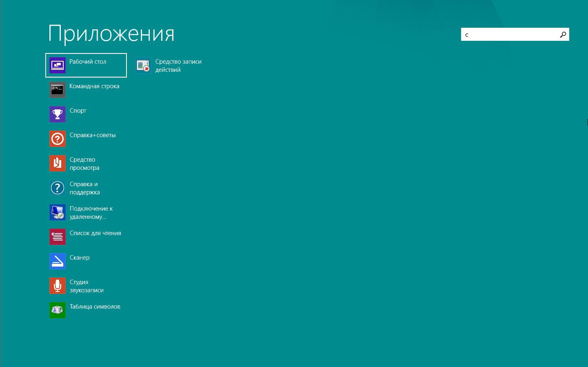The image size is (588, 367).
Task: Open the Справка и поддержка icon
Action: tap(58, 188)
